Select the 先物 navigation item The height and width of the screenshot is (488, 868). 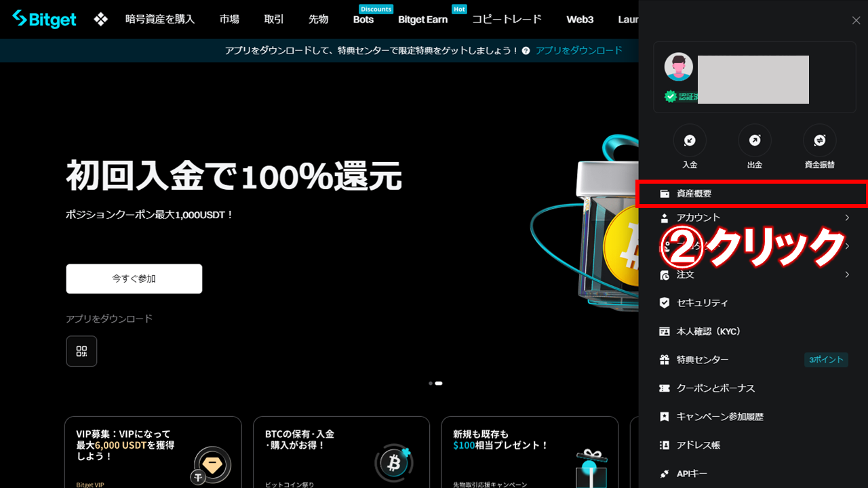[318, 19]
